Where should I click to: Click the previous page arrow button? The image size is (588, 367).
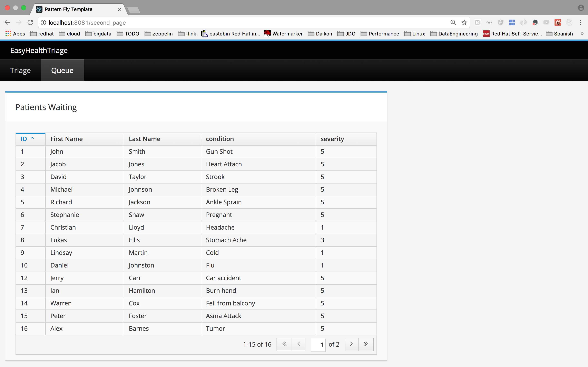click(x=299, y=344)
